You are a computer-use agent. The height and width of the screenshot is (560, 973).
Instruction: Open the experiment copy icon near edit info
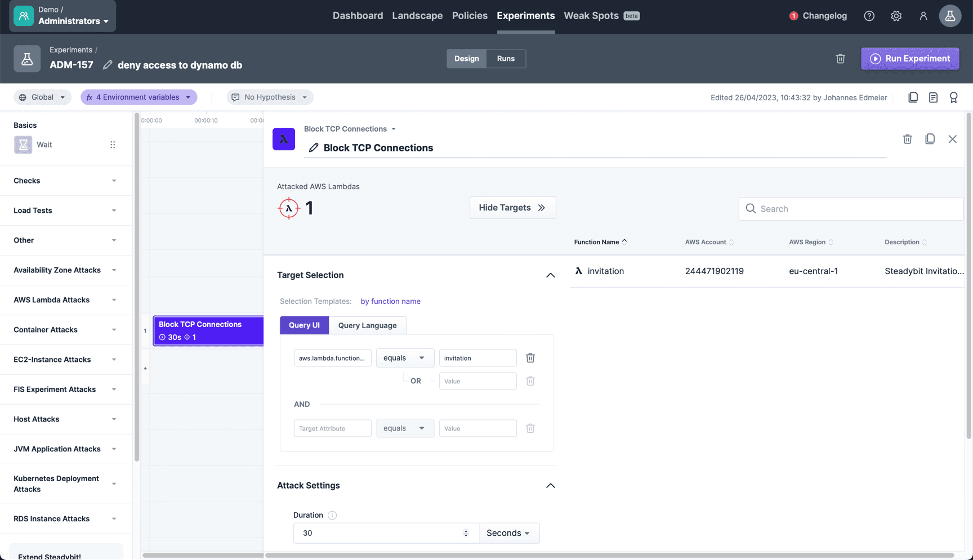[x=913, y=97]
